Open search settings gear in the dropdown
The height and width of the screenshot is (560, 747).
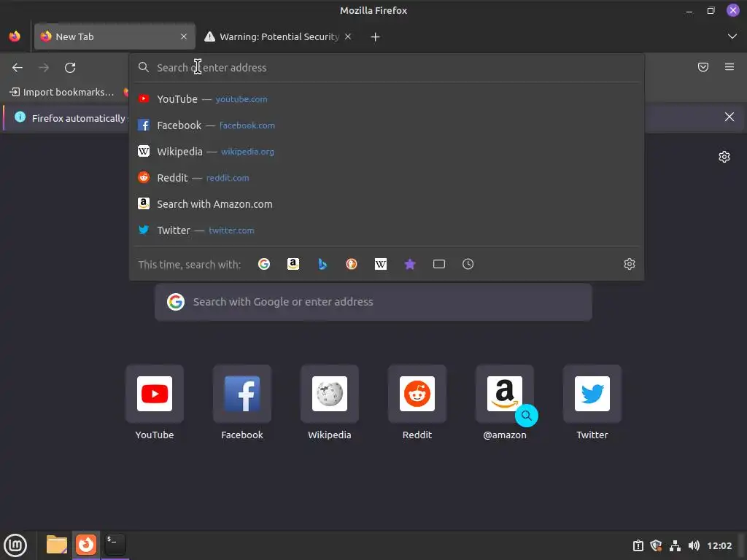coord(630,264)
